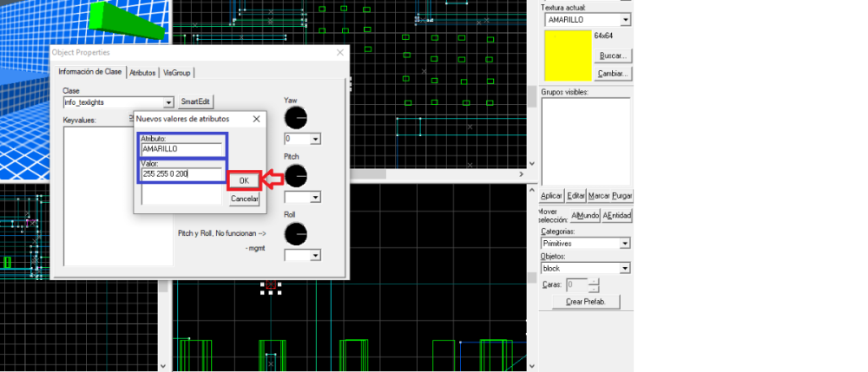Expand the Categorías Primitives dropdown
868x372 pixels.
point(625,244)
